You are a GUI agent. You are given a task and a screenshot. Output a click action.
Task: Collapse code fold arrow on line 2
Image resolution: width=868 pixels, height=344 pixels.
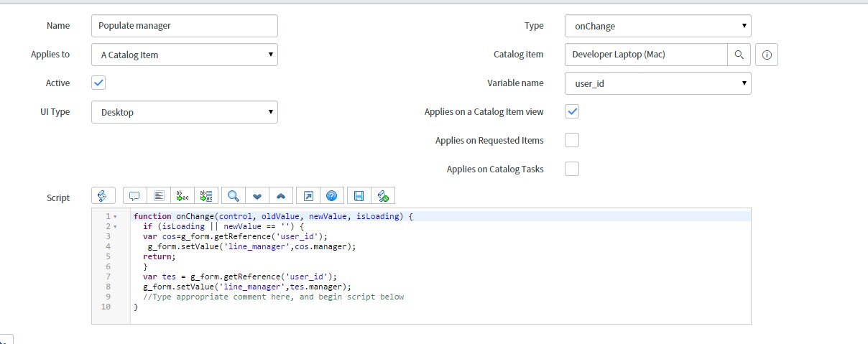coord(116,226)
